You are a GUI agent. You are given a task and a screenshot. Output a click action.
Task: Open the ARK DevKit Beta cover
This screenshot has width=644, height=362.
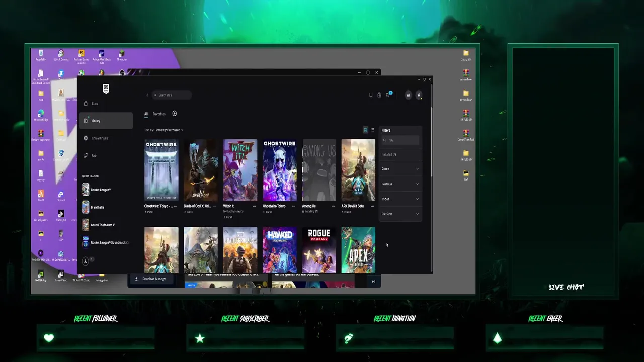(x=358, y=170)
